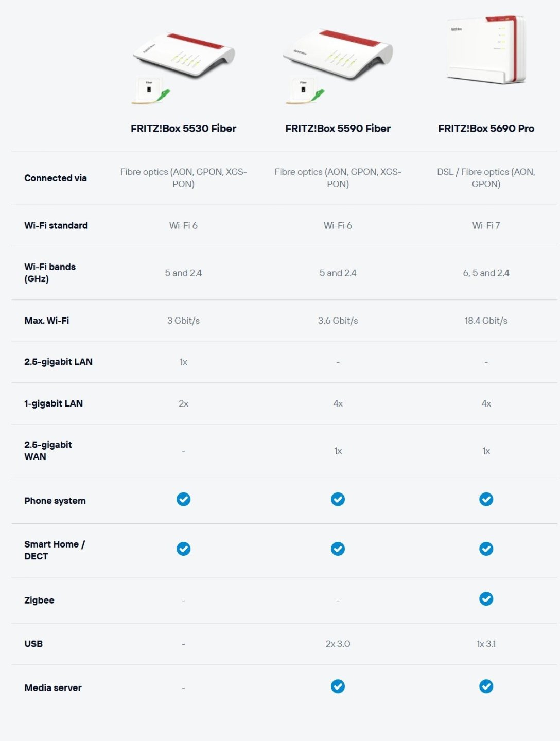Click Phone system checkmark for 5690 Pro

(486, 499)
